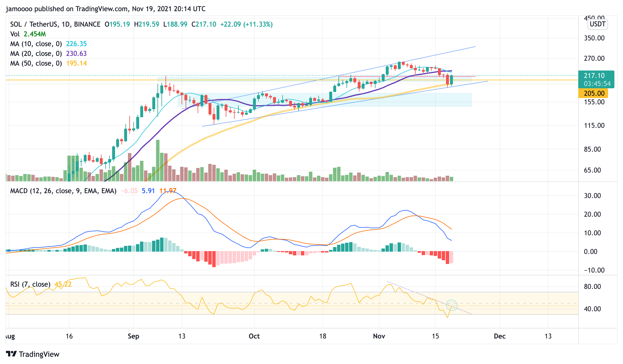Click the MACD (12, 26, close, 9, EMA, EMA) legend

(x=63, y=191)
